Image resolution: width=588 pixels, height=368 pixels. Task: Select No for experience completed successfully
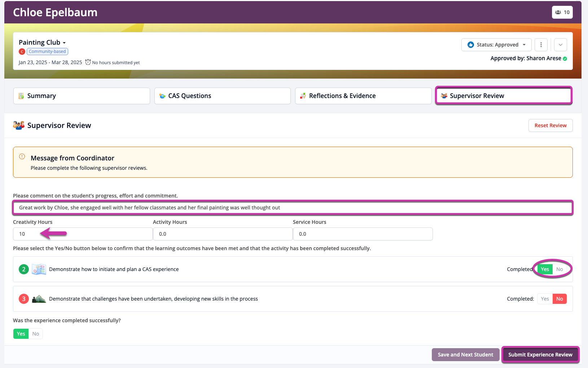[x=35, y=333]
